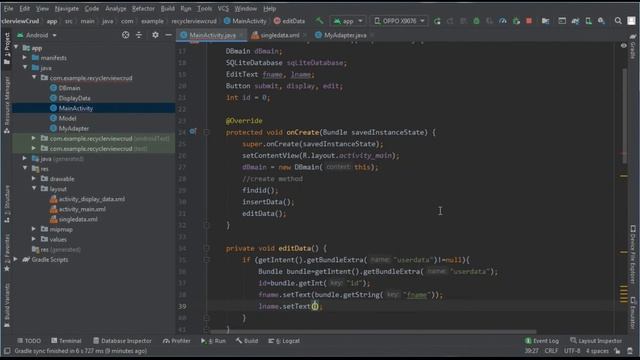This screenshot has height=360, width=640.
Task: Click tool window quick access icon bottom-left
Action: tap(7, 351)
